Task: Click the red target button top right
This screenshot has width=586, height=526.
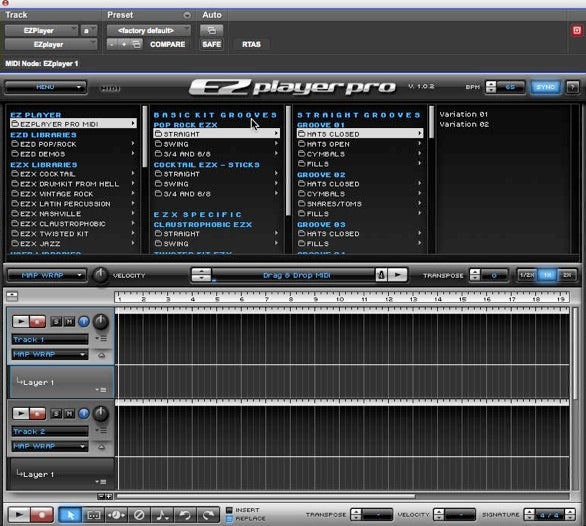Action: tap(577, 30)
